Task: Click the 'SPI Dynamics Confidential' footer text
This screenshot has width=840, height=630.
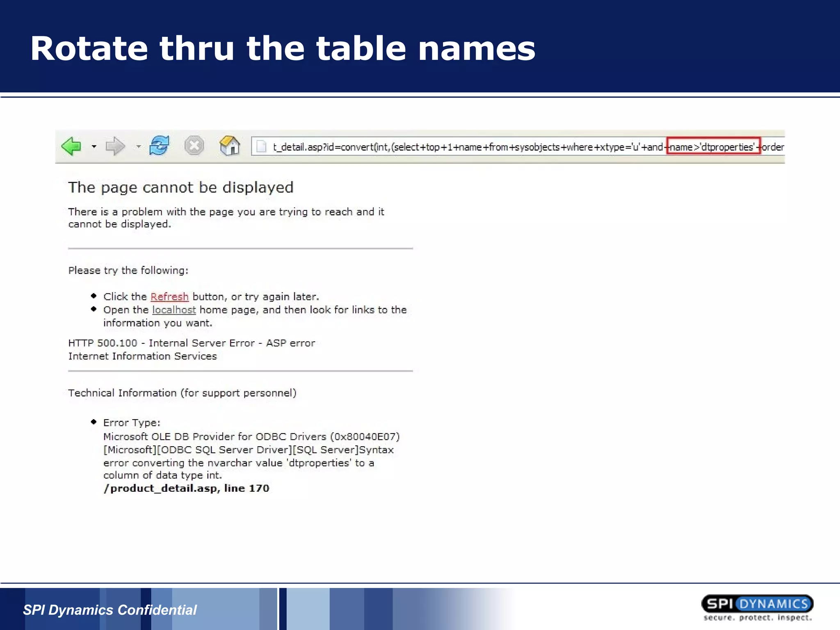Action: click(110, 610)
